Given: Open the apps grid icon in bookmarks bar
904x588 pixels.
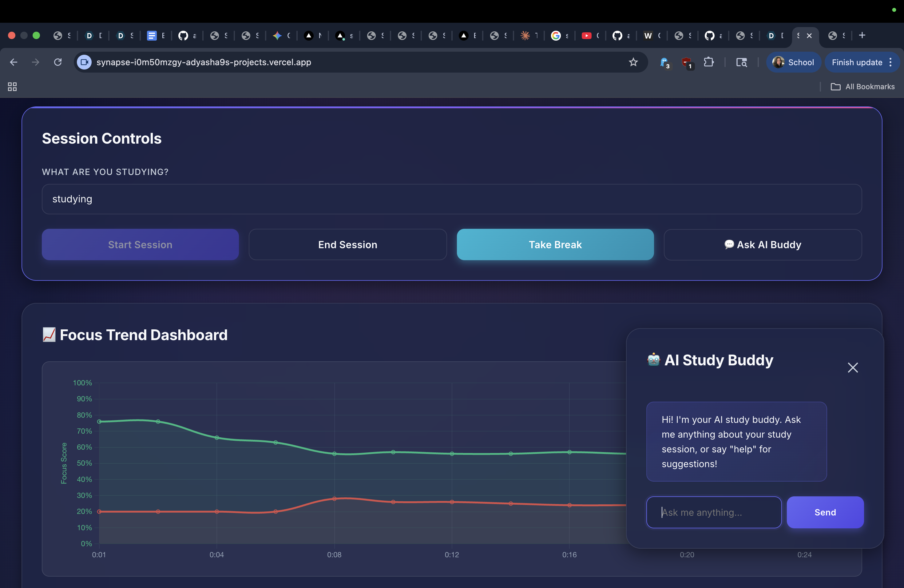Looking at the screenshot, I should [12, 87].
